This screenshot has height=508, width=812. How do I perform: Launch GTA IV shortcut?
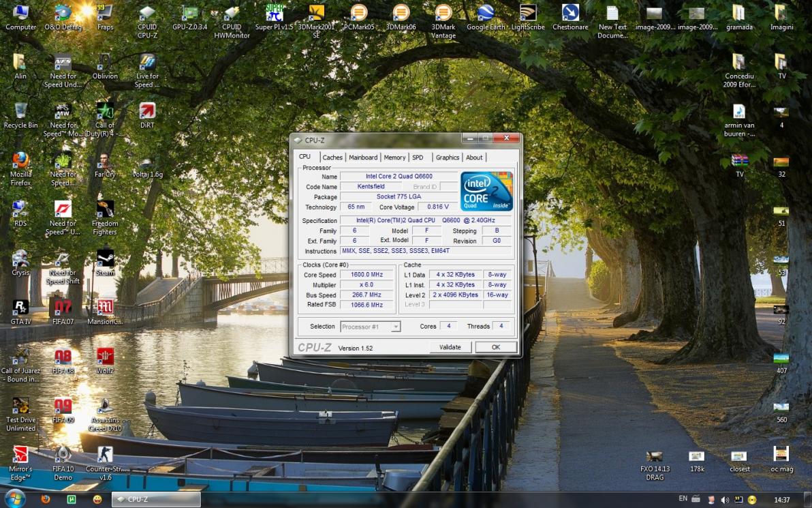click(x=20, y=312)
